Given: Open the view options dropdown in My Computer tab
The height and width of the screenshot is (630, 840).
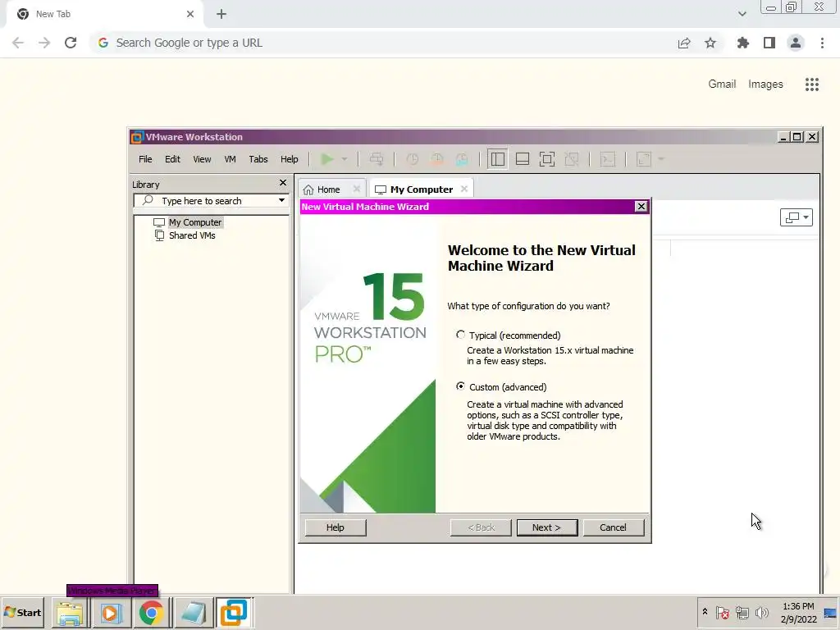Looking at the screenshot, I should [797, 217].
